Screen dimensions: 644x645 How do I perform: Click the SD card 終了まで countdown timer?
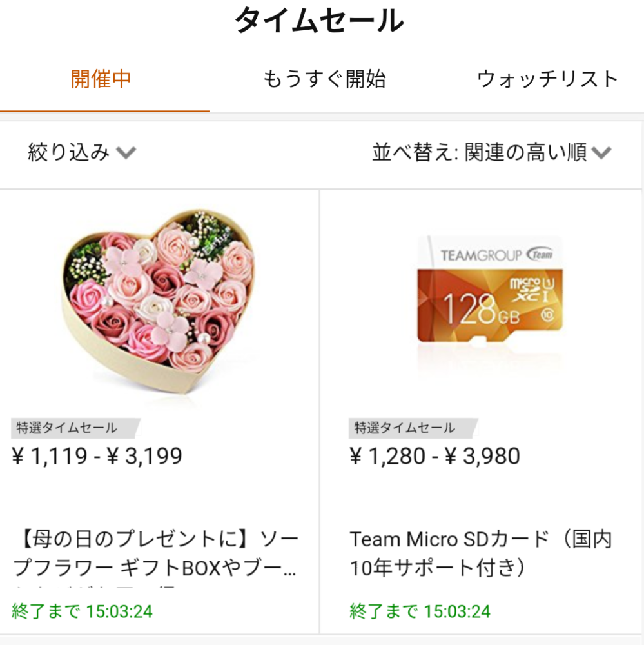point(420,611)
